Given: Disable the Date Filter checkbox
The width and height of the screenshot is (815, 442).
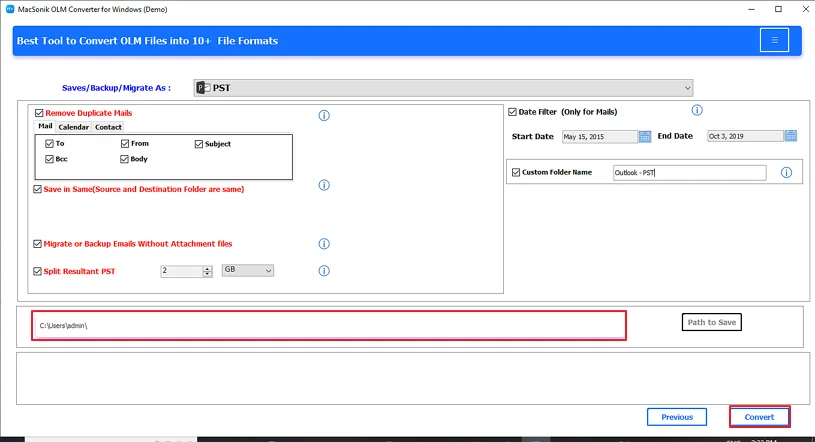Looking at the screenshot, I should [x=512, y=112].
